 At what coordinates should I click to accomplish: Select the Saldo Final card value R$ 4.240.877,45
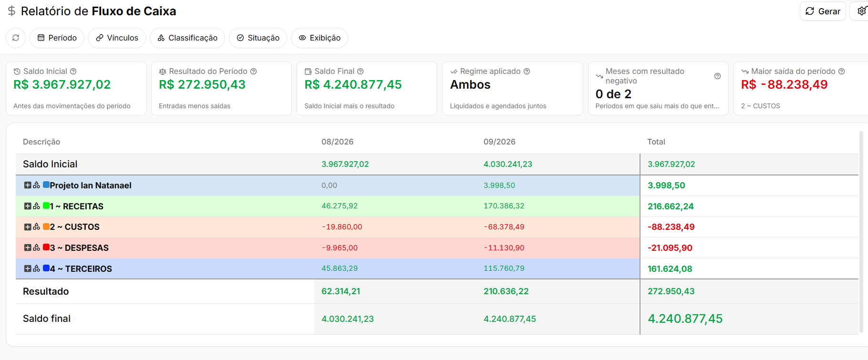pyautogui.click(x=353, y=84)
